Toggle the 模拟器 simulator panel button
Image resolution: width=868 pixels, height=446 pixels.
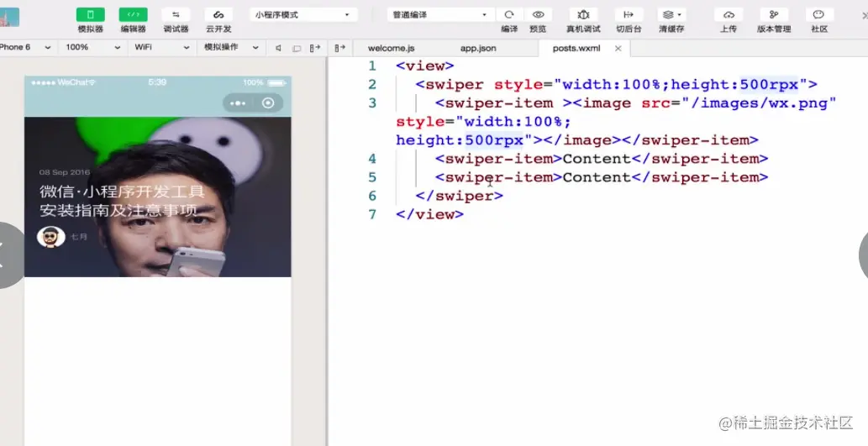[90, 15]
